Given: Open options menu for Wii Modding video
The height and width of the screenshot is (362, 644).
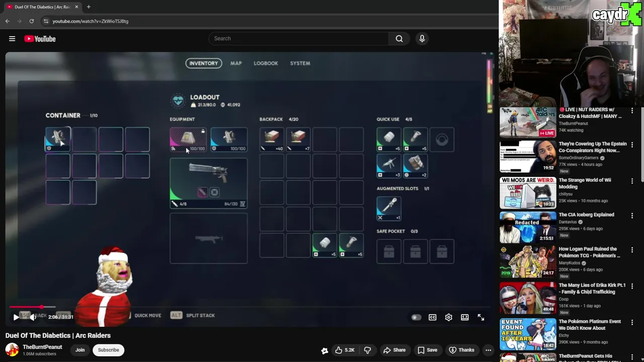Looking at the screenshot, I should (x=632, y=180).
